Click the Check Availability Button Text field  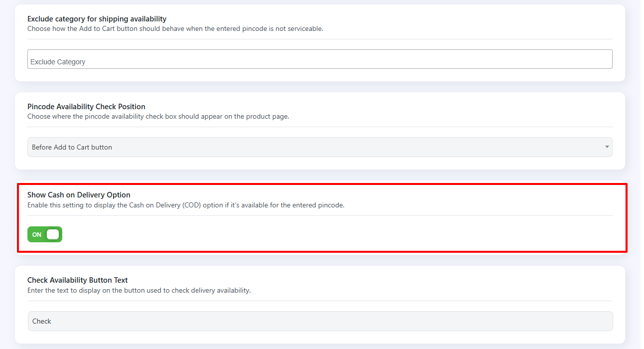click(x=320, y=321)
